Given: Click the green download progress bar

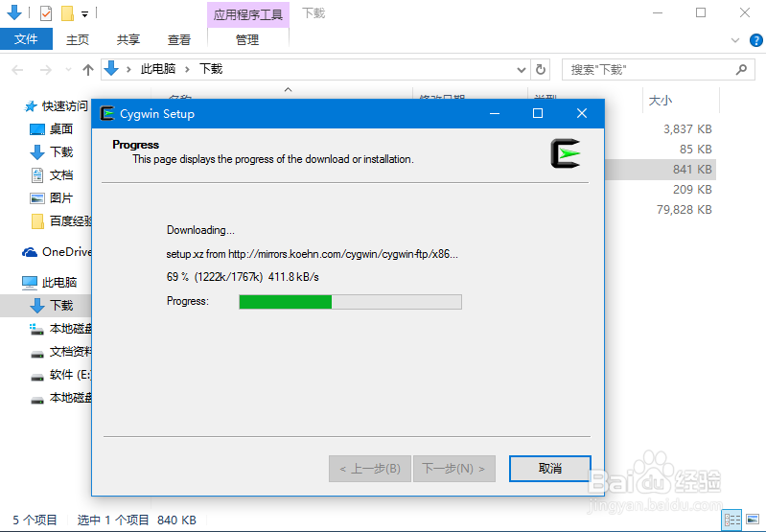Looking at the screenshot, I should [350, 302].
